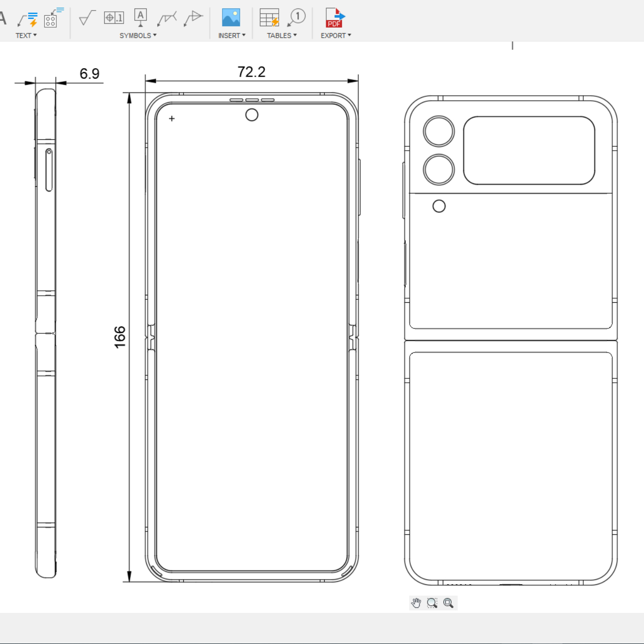Select the 72.2 width dimension

click(x=251, y=72)
